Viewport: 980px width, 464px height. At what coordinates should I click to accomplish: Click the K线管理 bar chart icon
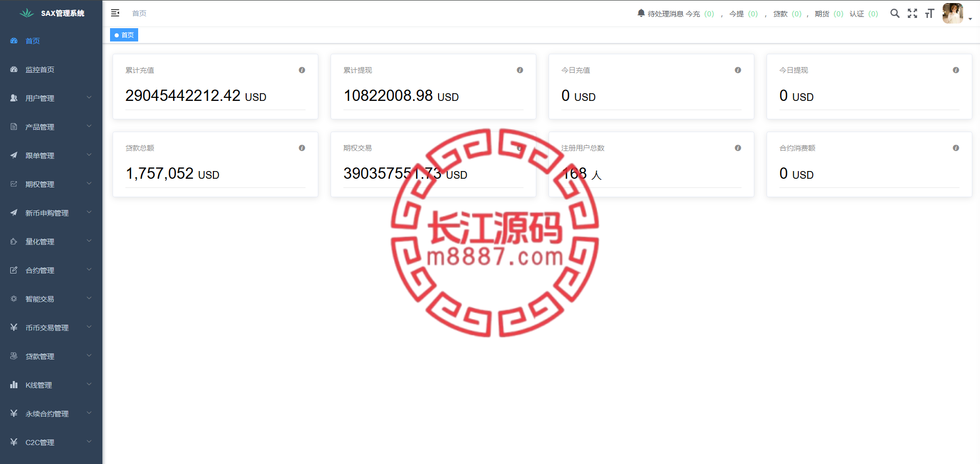pyautogui.click(x=14, y=385)
